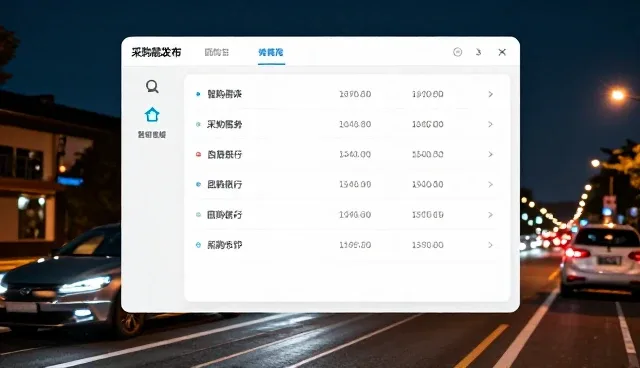Click the small circular icon in the title bar
The width and height of the screenshot is (640, 368).
pos(458,52)
